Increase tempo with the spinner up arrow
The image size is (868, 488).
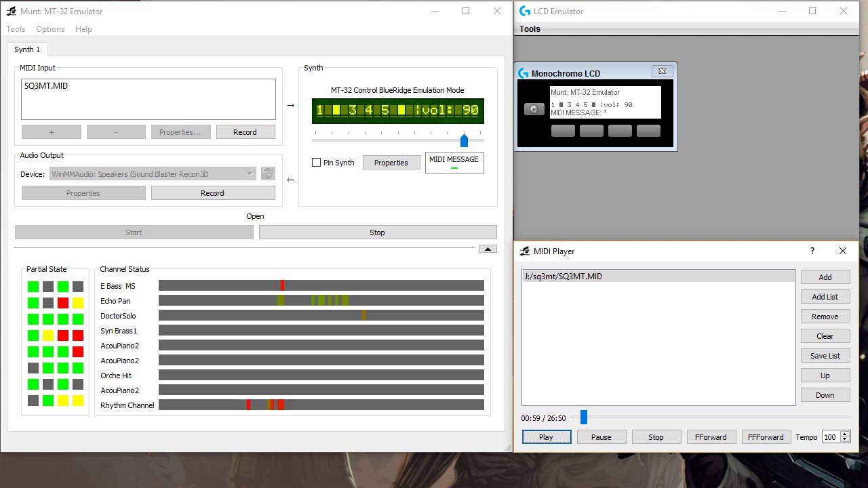(845, 434)
